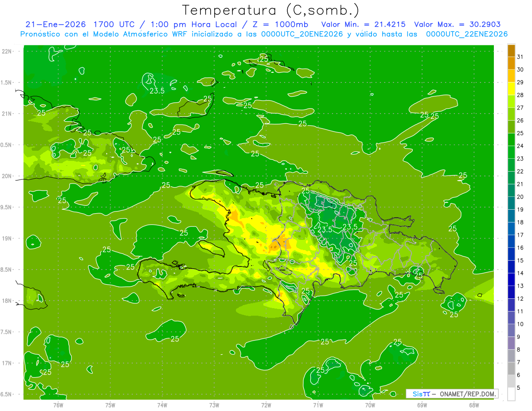
Task: Click the "Sis" logo in the credit box
Action: [x=419, y=394]
